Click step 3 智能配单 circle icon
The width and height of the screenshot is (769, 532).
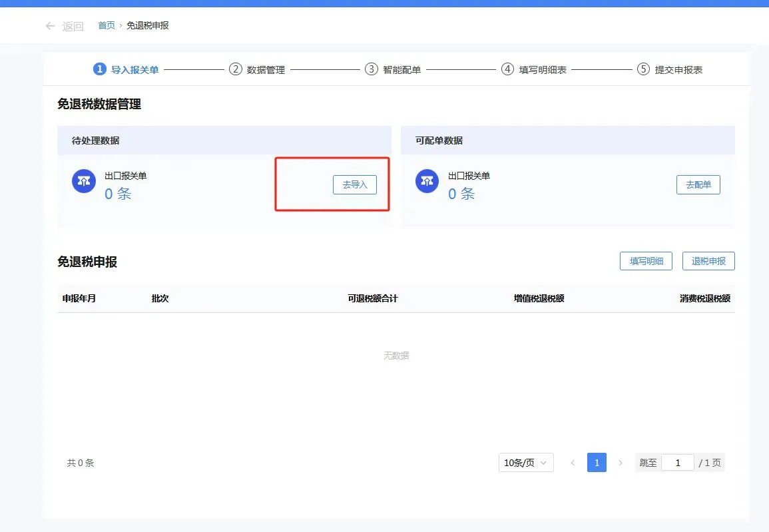pos(372,69)
